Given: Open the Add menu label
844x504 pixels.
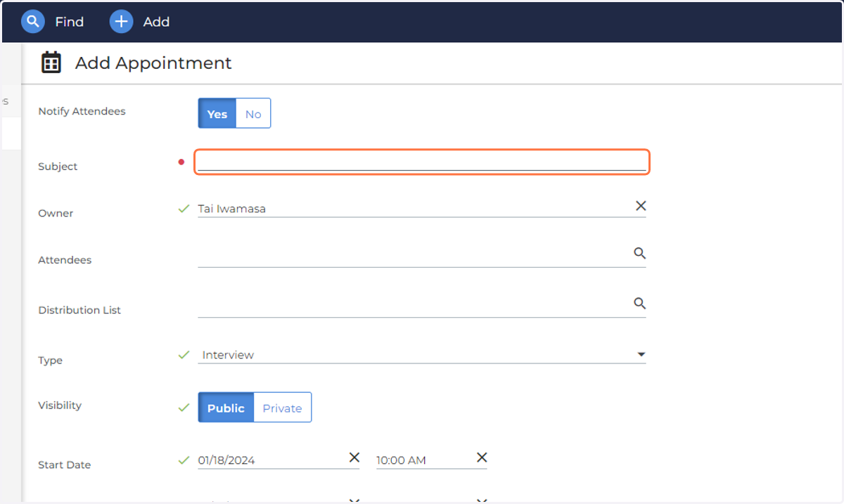Looking at the screenshot, I should (156, 22).
